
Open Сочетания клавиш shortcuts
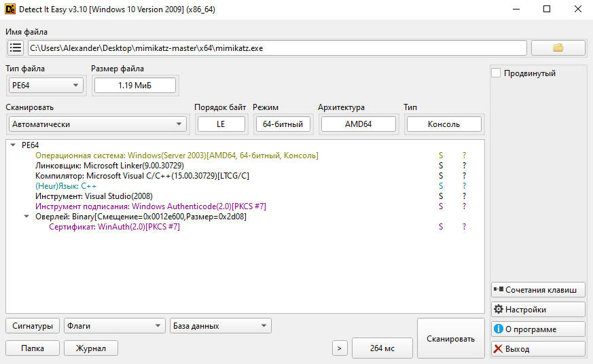click(538, 290)
